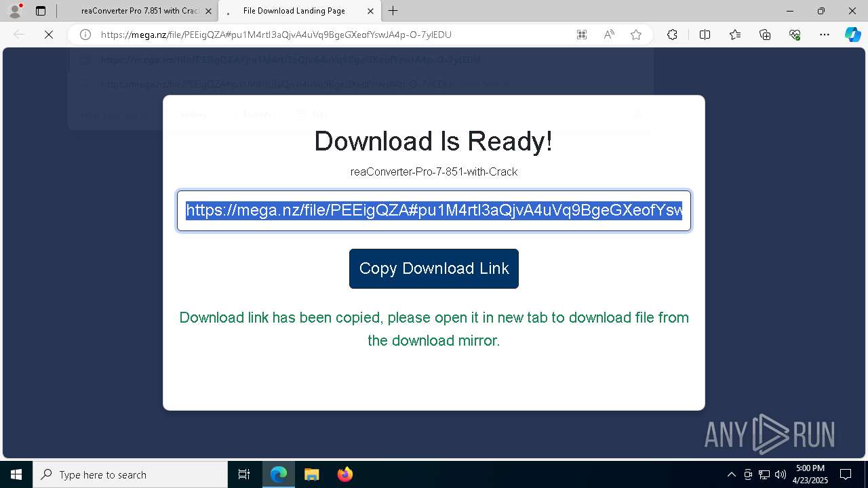Open Task View
The image size is (868, 488).
point(244,474)
